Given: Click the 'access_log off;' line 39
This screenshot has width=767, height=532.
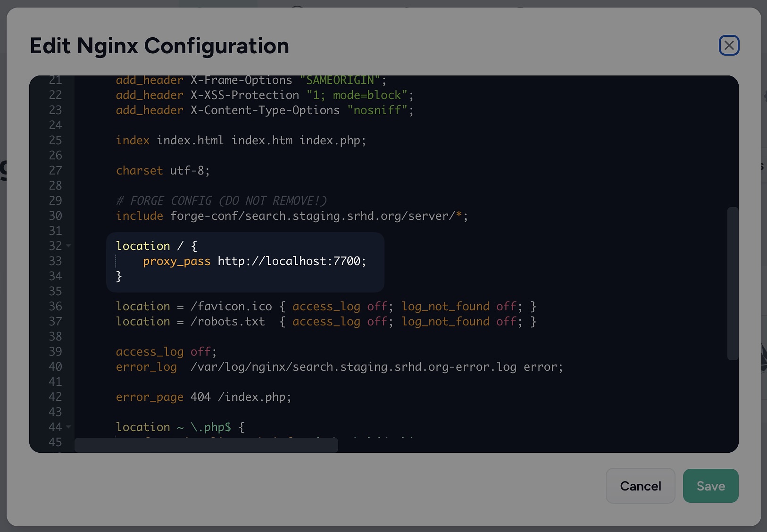Looking at the screenshot, I should click(166, 352).
